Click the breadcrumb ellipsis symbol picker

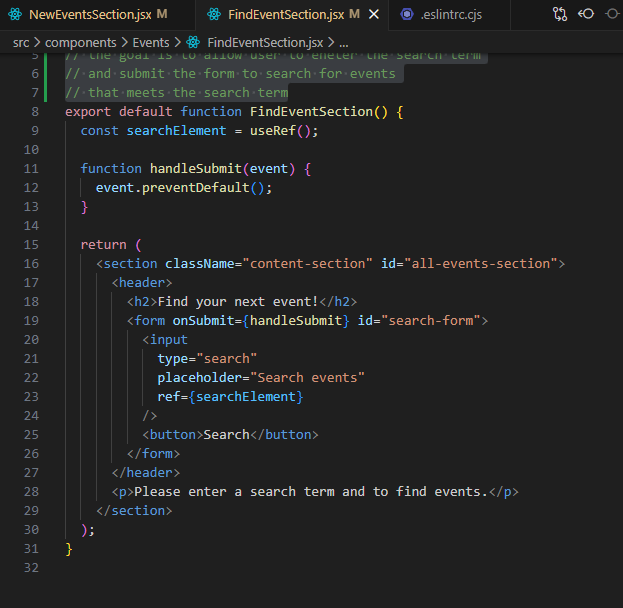point(344,43)
